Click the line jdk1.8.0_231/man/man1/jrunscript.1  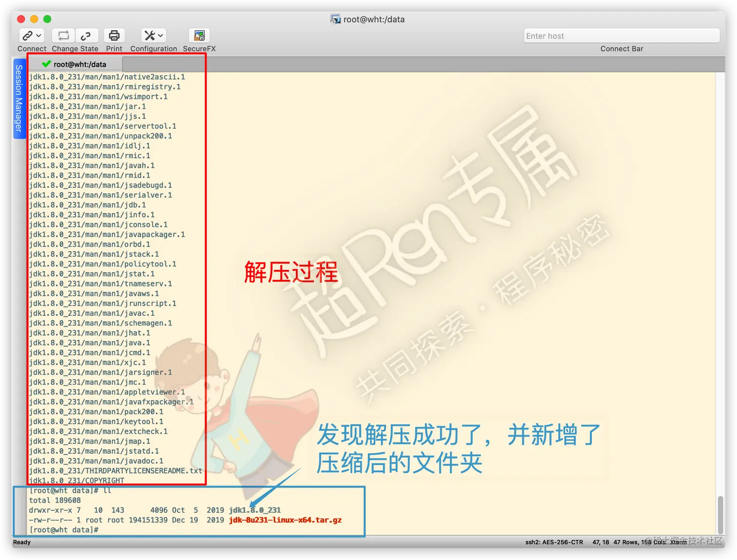click(103, 303)
